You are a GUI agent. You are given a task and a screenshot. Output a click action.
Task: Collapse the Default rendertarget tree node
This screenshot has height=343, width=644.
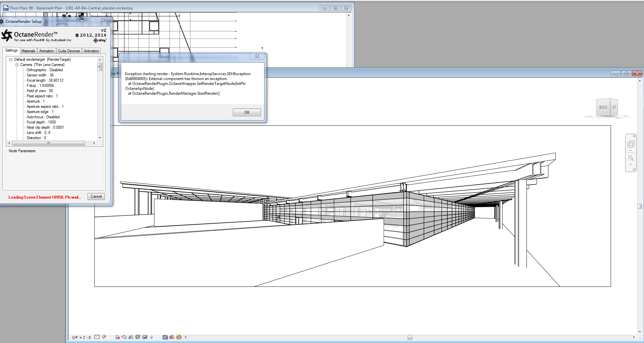tap(11, 59)
